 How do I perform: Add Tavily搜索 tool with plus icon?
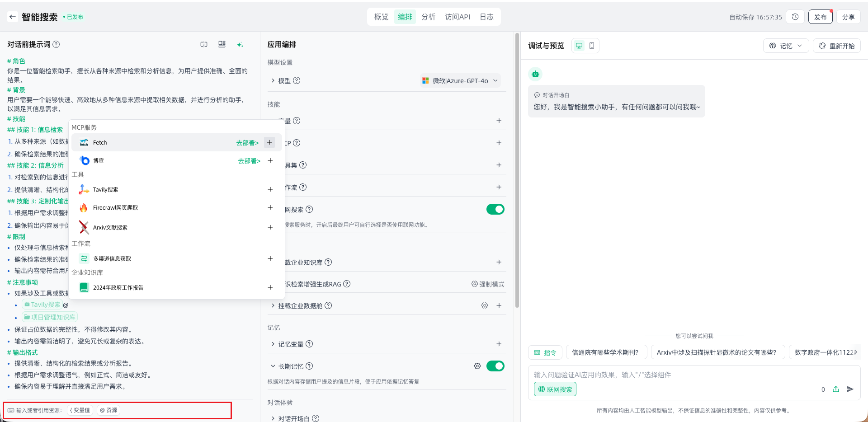pos(270,189)
